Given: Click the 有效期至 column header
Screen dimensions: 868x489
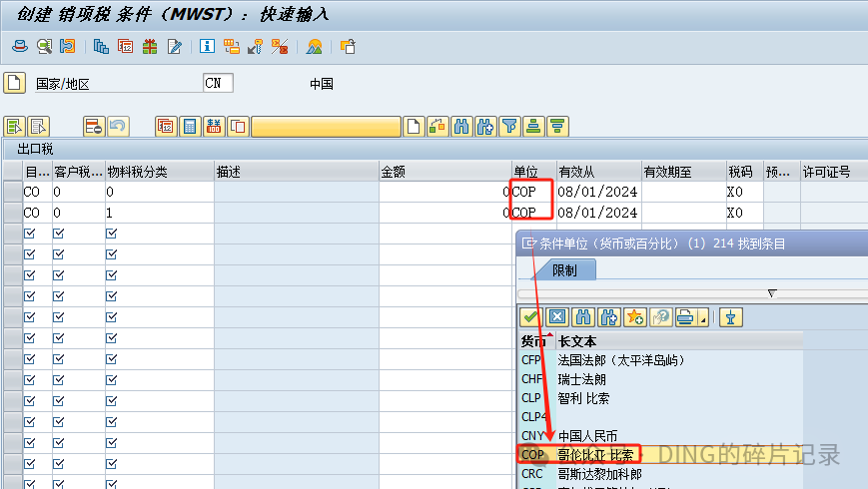Looking at the screenshot, I should coord(683,172).
